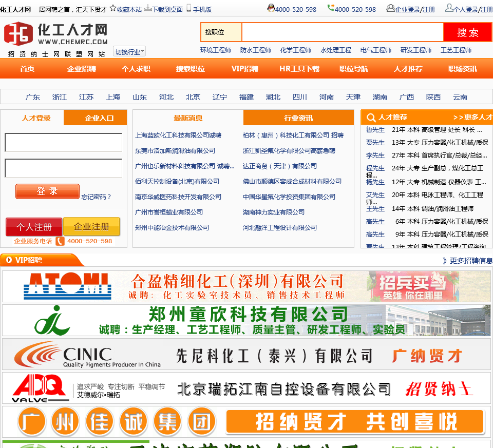Click the 企业注册 button
Image resolution: width=493 pixels, height=448 pixels.
tap(91, 226)
